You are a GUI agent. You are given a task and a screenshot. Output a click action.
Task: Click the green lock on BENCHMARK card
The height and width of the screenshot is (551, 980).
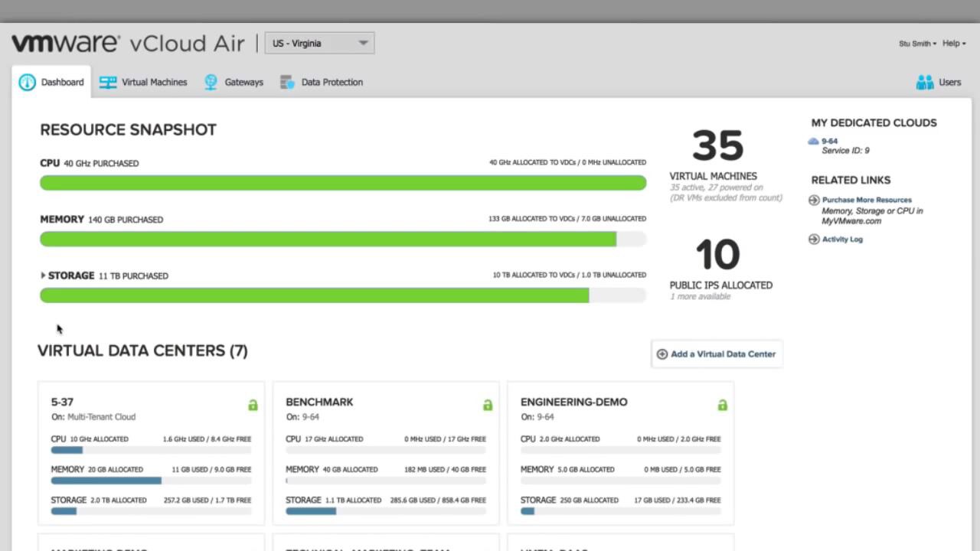click(488, 405)
